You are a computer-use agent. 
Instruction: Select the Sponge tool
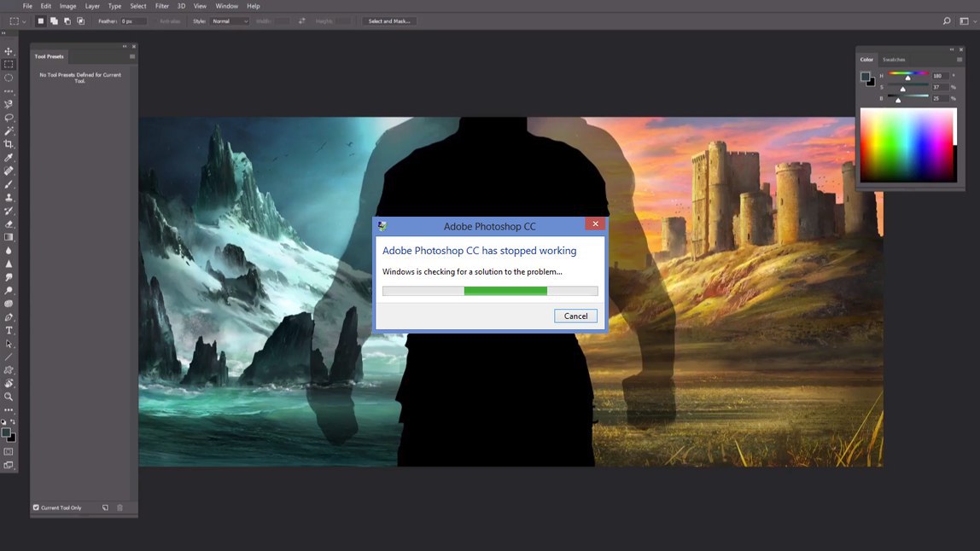point(9,304)
